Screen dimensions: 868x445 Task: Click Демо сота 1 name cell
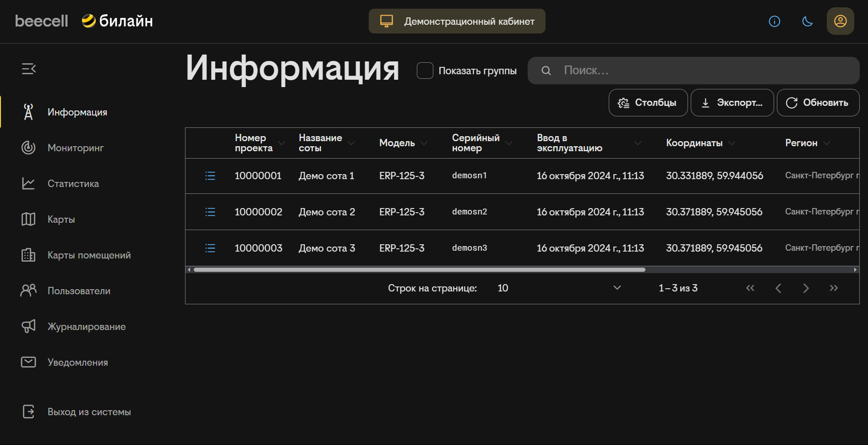coord(327,176)
